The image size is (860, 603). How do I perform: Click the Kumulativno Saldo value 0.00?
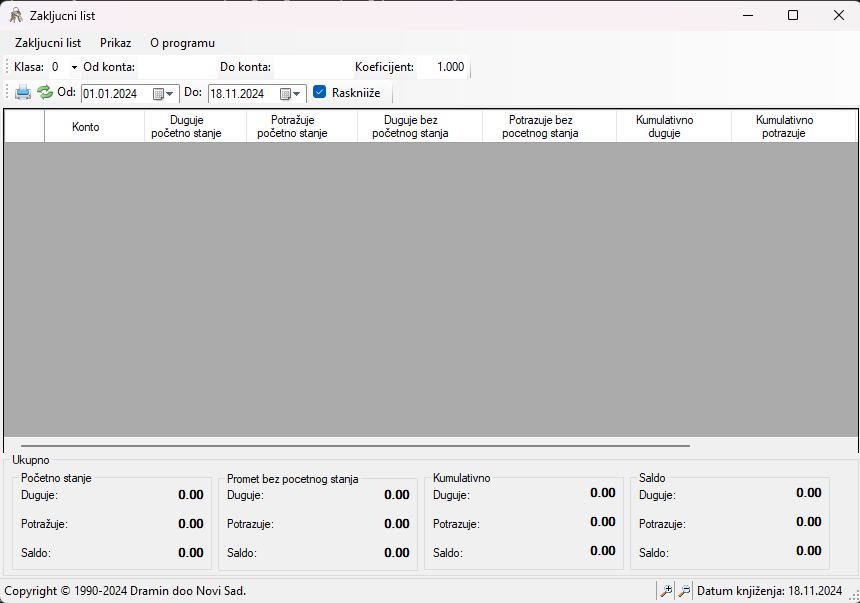[x=603, y=551]
